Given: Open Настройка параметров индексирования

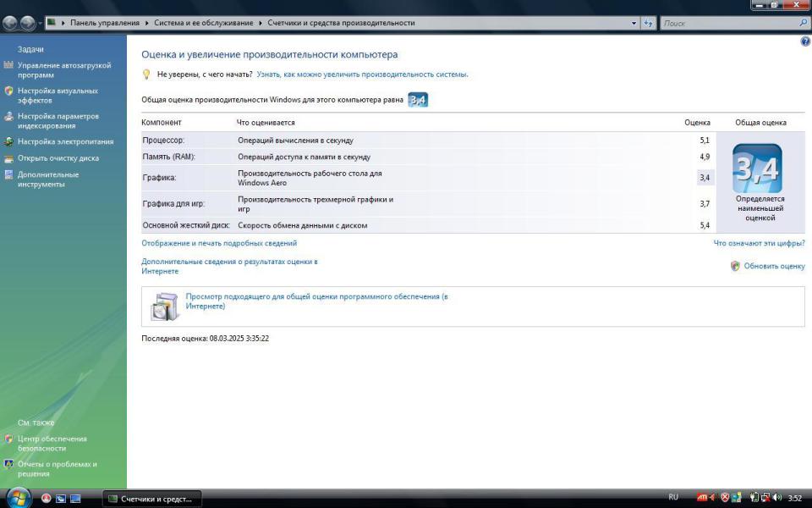Looking at the screenshot, I should 58,121.
